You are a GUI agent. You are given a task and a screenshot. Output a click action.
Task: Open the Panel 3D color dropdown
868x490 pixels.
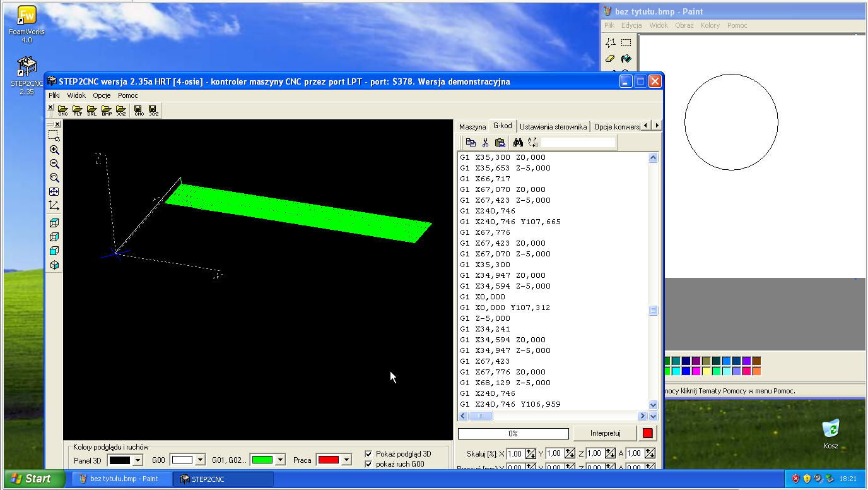click(138, 460)
